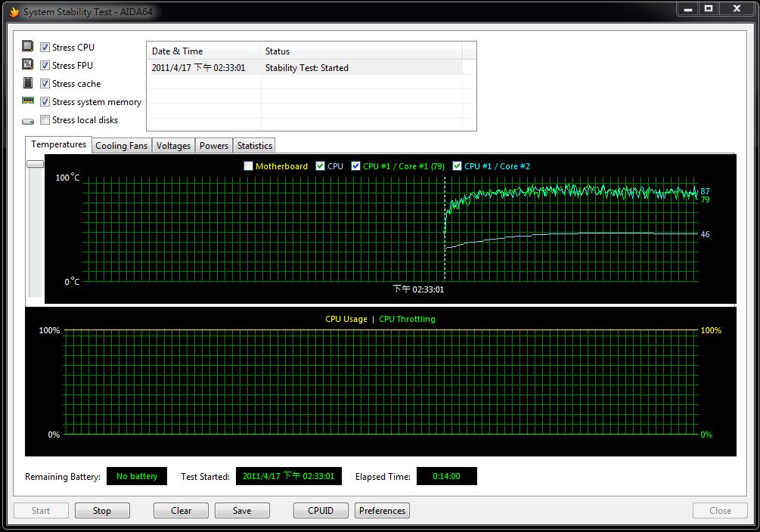Click the 46 CPU temperature reading
Screen dimensions: 760x532
coord(706,234)
